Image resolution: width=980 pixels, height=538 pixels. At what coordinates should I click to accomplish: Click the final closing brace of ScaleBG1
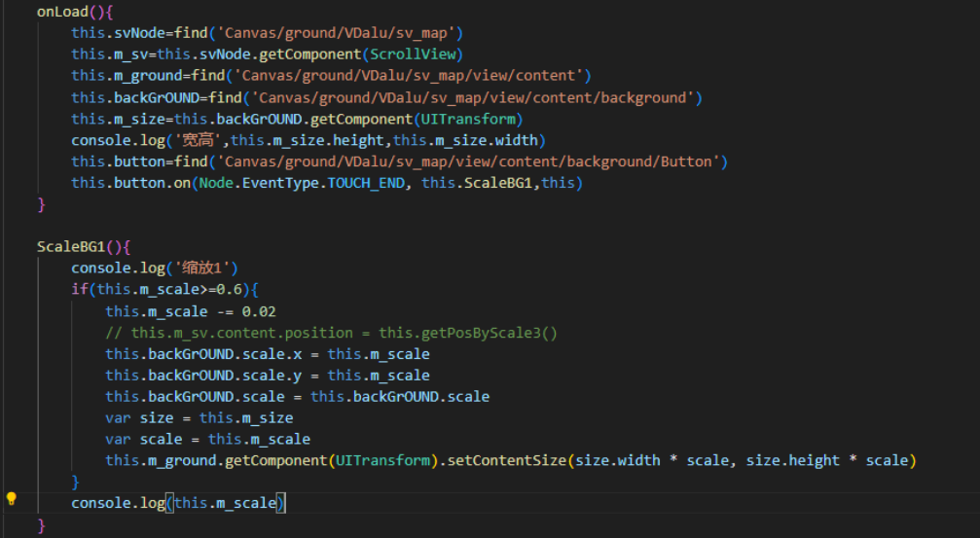click(41, 525)
